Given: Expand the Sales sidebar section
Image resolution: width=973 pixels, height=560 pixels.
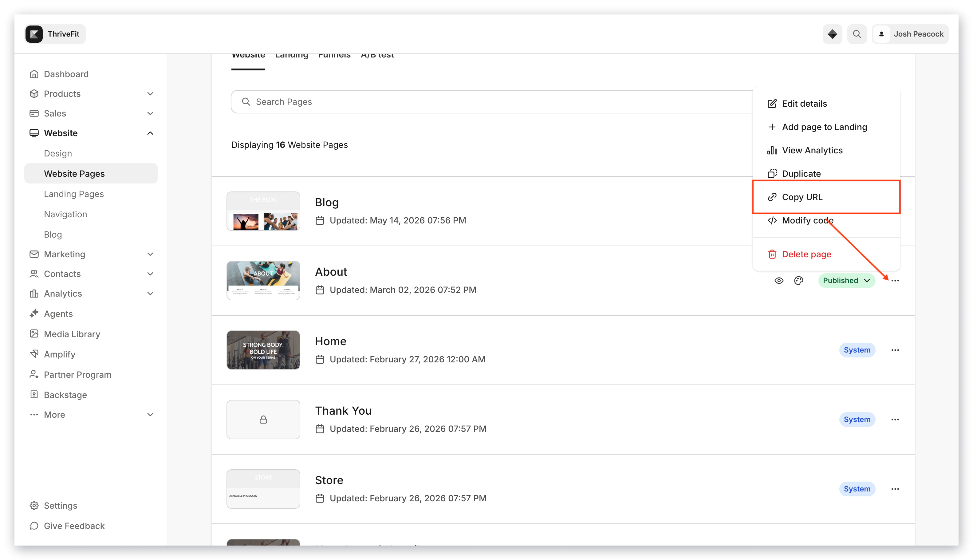Looking at the screenshot, I should pos(150,113).
